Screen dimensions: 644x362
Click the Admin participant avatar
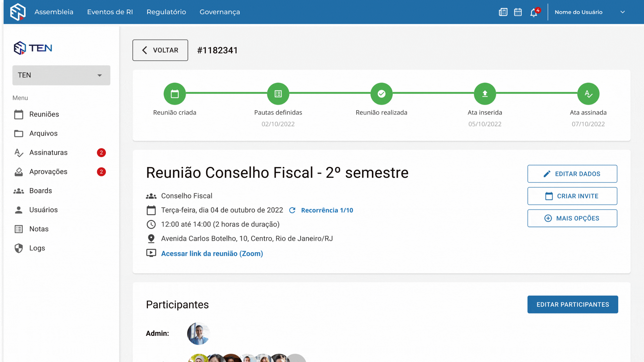[198, 334]
